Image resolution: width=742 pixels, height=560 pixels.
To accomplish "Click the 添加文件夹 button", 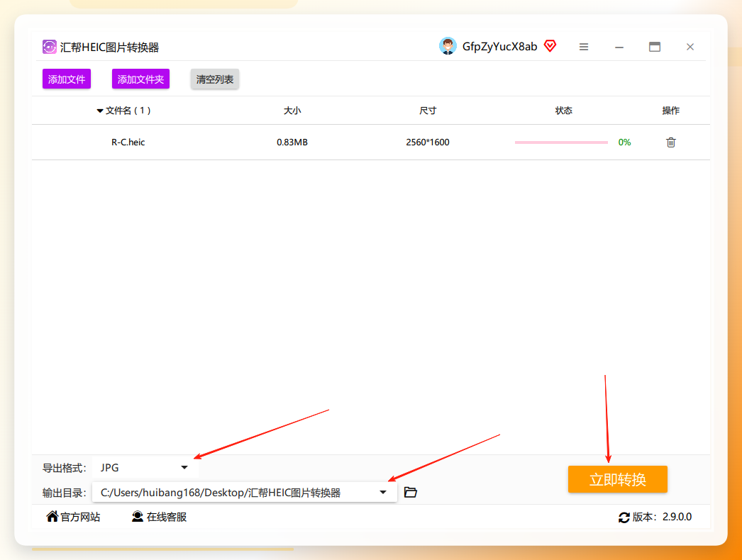I will pyautogui.click(x=140, y=79).
